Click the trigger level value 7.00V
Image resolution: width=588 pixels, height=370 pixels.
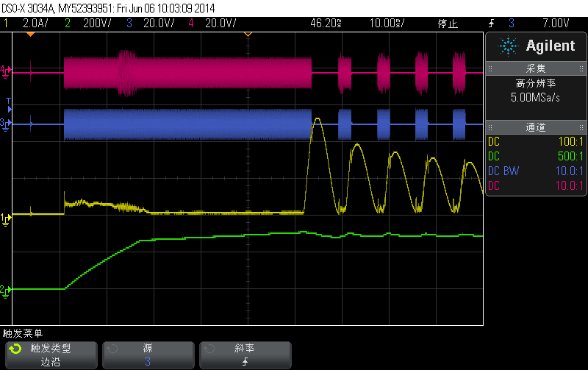pos(556,24)
